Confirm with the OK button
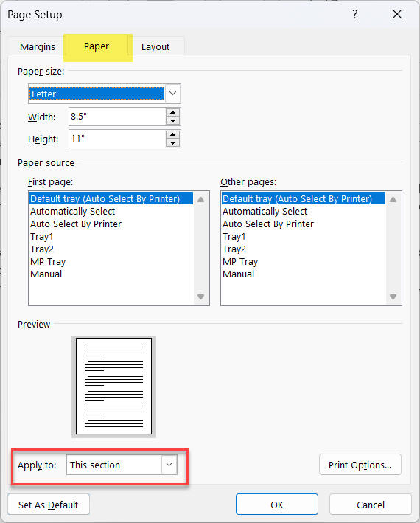This screenshot has width=420, height=523. point(277,505)
